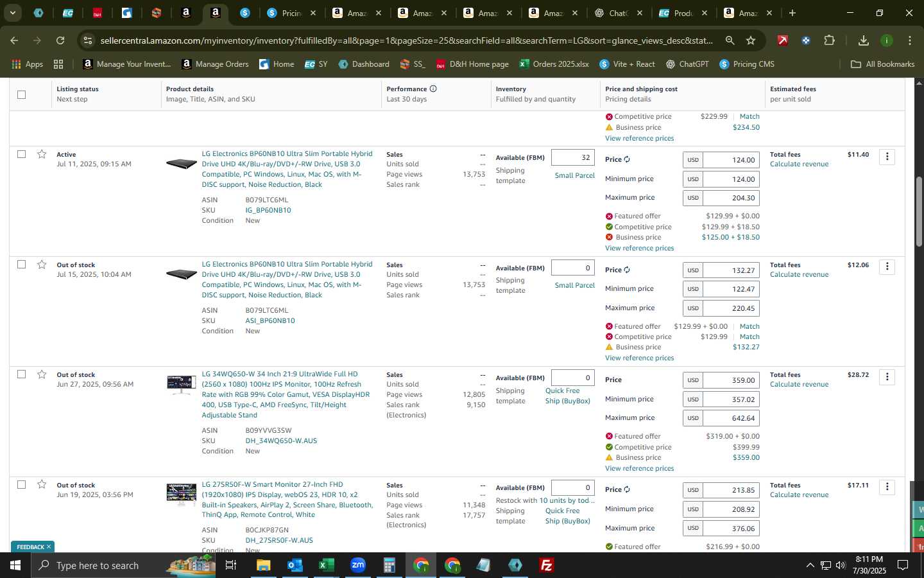Open Manage Your Inventory bookmark
The image size is (924, 578).
127,64
